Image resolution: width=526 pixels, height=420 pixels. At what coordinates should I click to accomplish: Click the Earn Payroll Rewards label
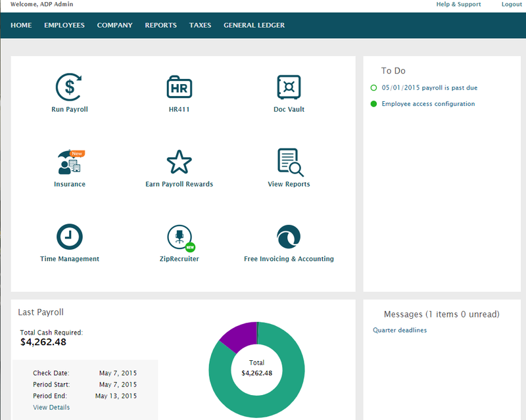point(179,184)
